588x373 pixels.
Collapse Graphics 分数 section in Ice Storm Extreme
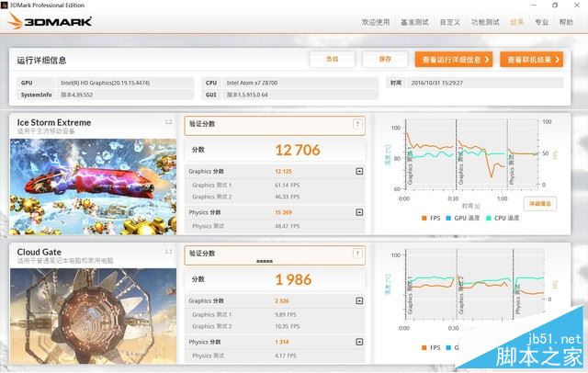click(x=359, y=171)
